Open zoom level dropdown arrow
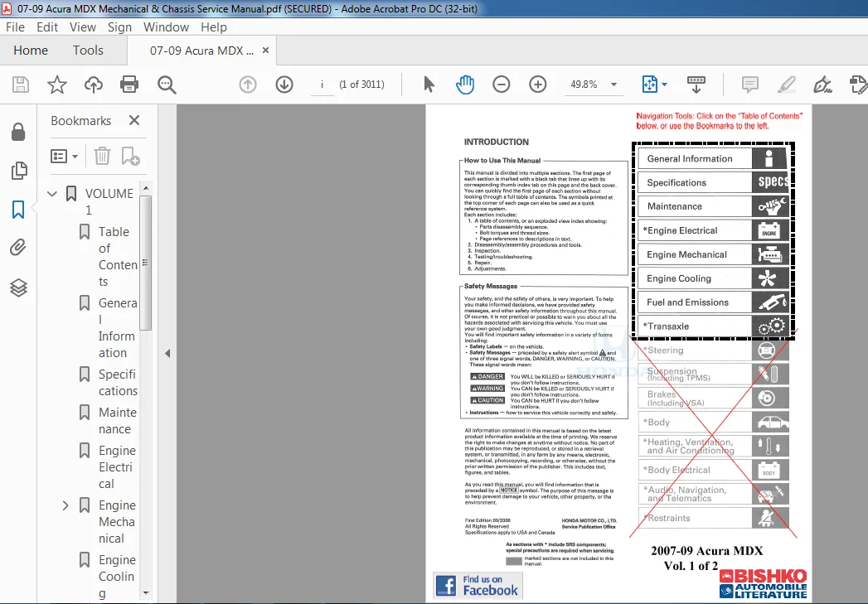Screen dimensions: 868x604 pos(613,85)
